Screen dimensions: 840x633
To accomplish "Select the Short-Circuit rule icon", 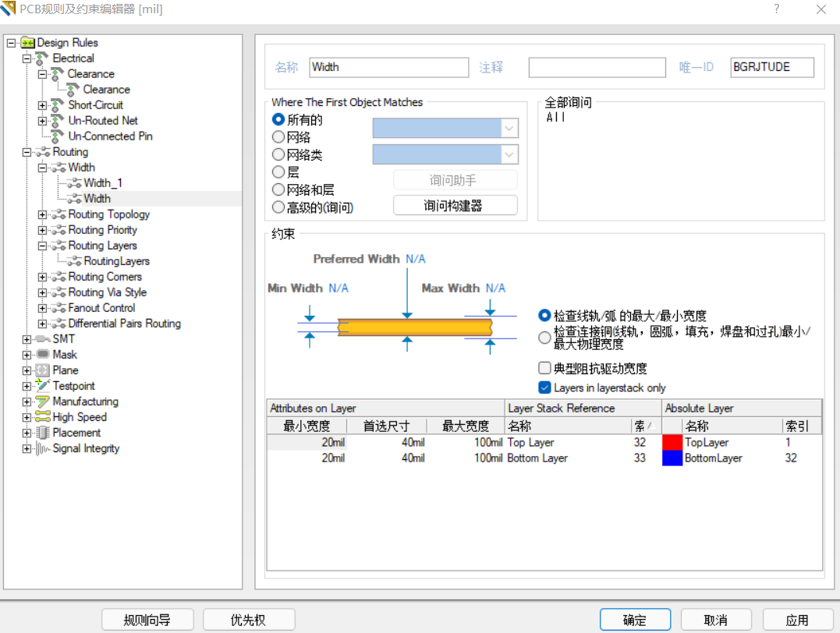I will coord(55,104).
